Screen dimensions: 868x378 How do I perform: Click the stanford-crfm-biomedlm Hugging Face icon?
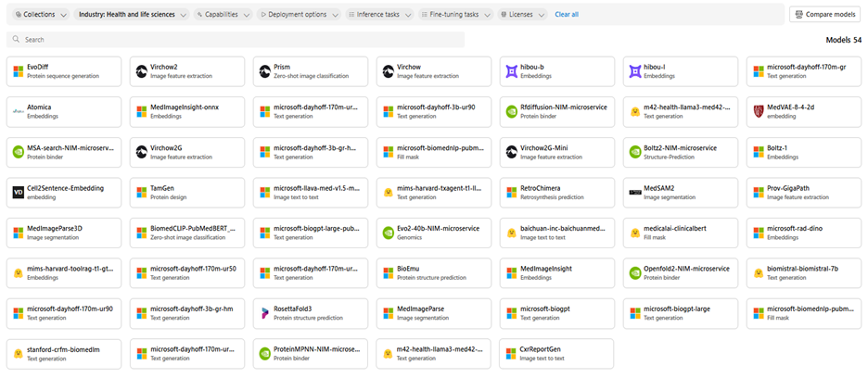(x=18, y=354)
